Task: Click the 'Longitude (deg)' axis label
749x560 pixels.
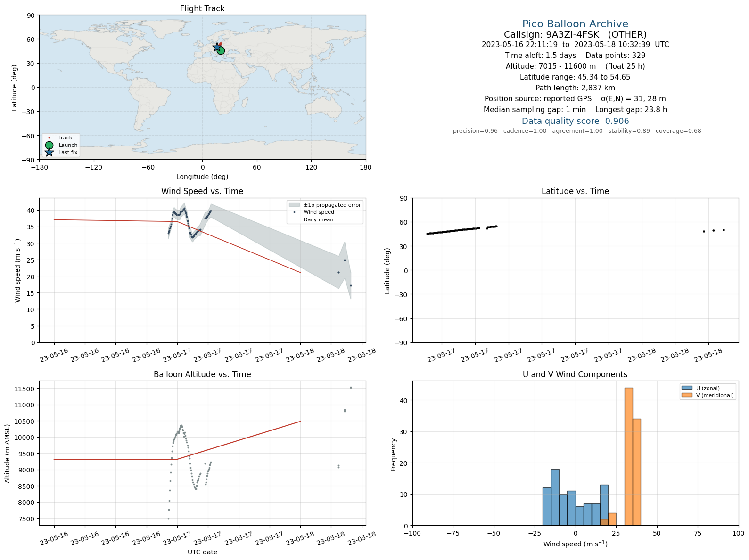Action: tap(202, 177)
